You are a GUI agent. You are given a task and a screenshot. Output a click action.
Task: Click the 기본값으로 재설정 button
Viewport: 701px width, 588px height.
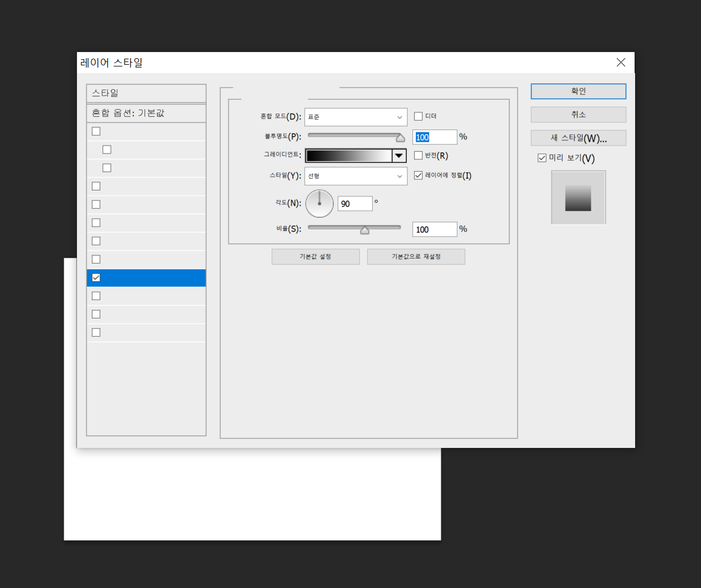tap(416, 256)
